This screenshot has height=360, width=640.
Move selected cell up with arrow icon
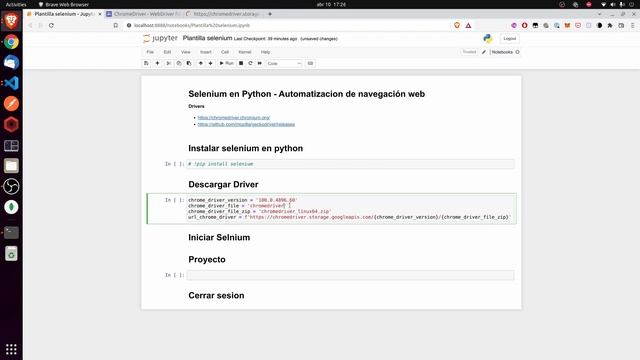point(200,63)
